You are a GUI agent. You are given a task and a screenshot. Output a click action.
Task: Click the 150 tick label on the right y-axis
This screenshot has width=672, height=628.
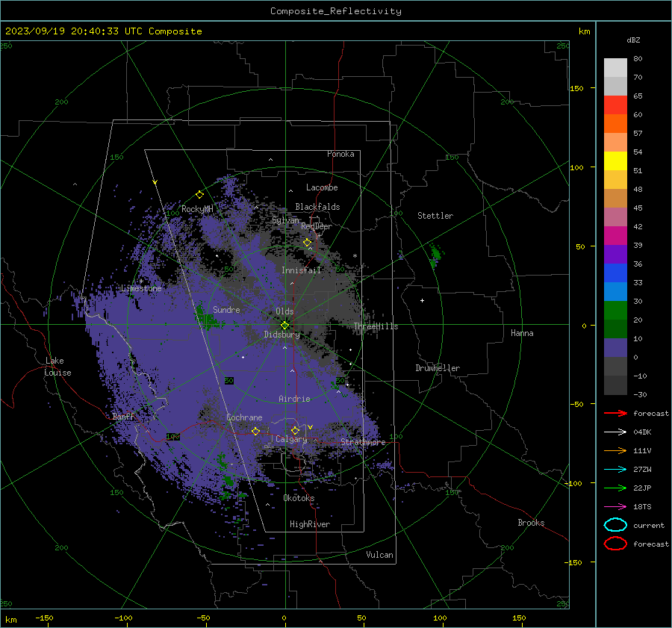point(576,88)
